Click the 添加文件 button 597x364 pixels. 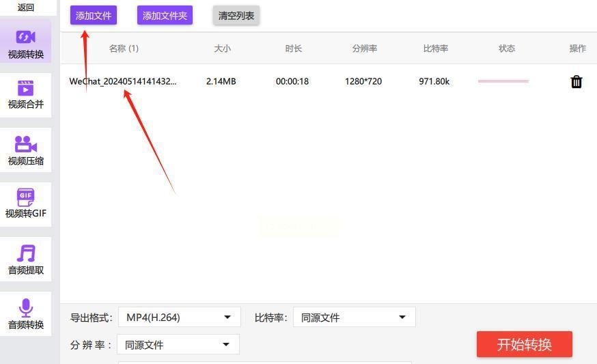click(x=94, y=16)
